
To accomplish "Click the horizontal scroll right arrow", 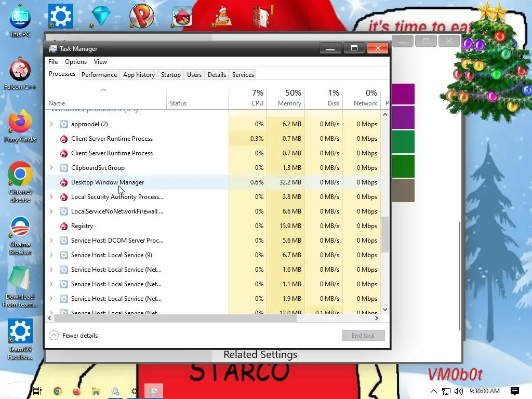I will (x=376, y=318).
